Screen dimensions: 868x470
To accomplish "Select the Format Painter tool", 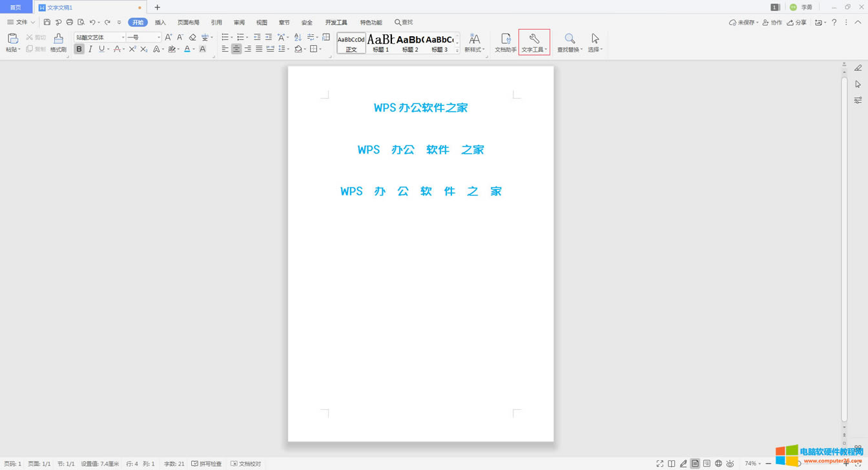I will (57, 43).
